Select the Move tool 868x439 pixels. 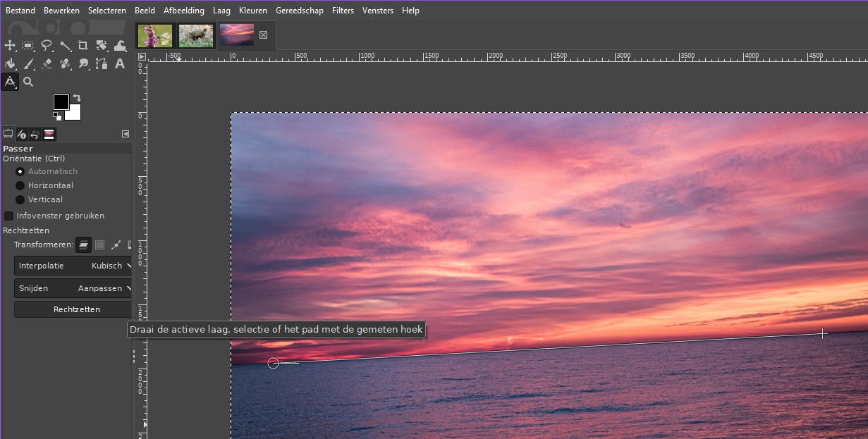tap(10, 46)
